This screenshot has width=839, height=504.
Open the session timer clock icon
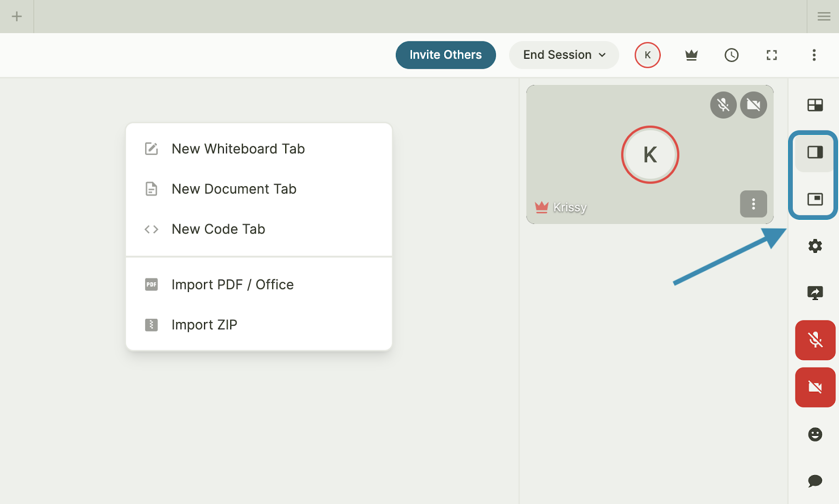point(731,55)
